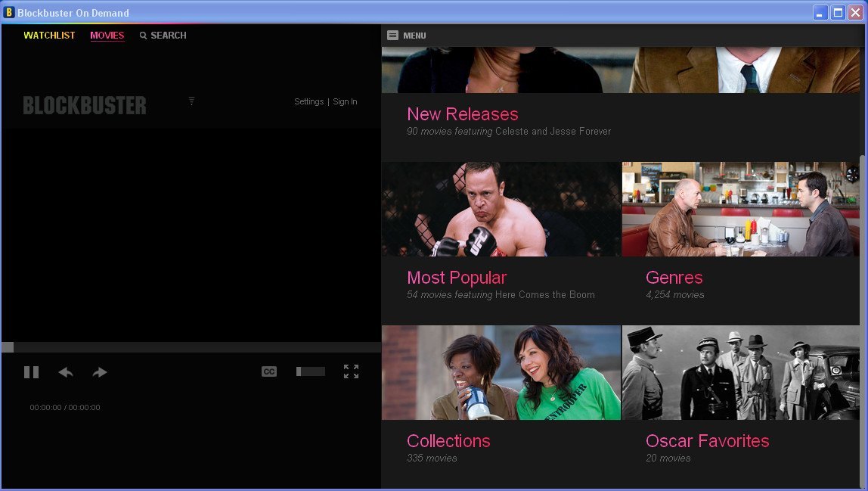Image resolution: width=868 pixels, height=491 pixels.
Task: Close the Blockbuster On Demand window
Action: (856, 12)
